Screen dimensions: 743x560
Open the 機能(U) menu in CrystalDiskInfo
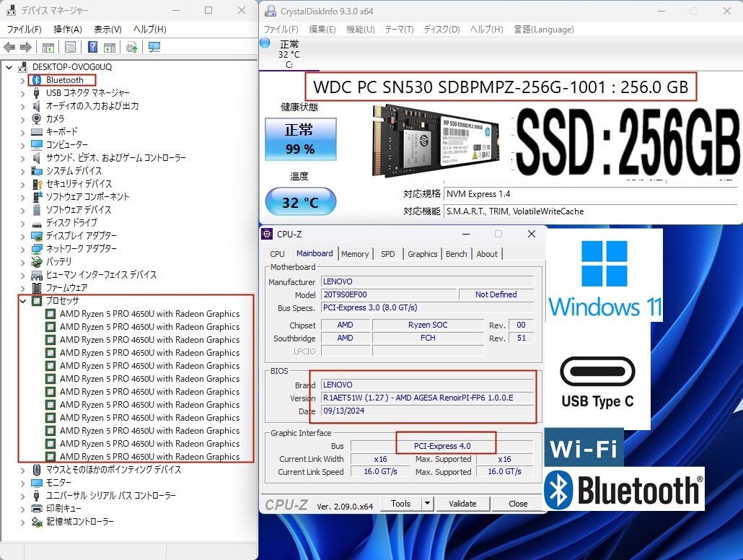pos(360,30)
